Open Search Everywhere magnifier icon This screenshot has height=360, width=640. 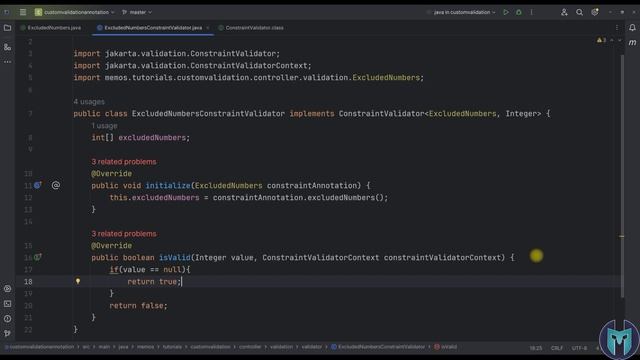point(579,12)
